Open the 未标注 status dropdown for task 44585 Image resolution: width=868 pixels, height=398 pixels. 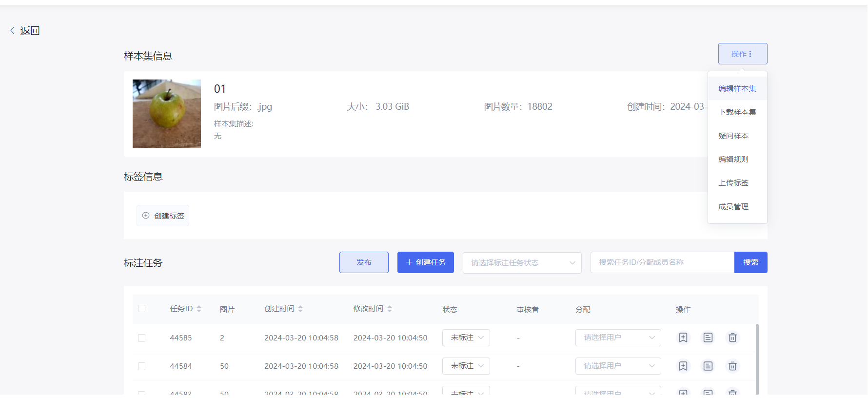click(466, 338)
